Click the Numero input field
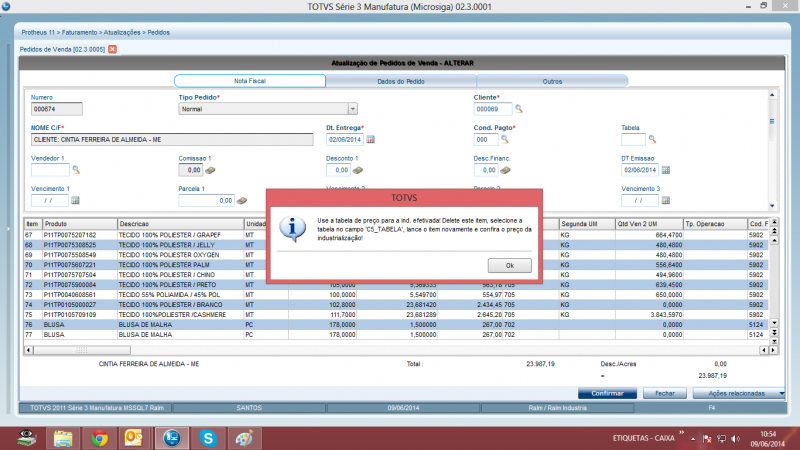800x450 pixels. pos(57,109)
